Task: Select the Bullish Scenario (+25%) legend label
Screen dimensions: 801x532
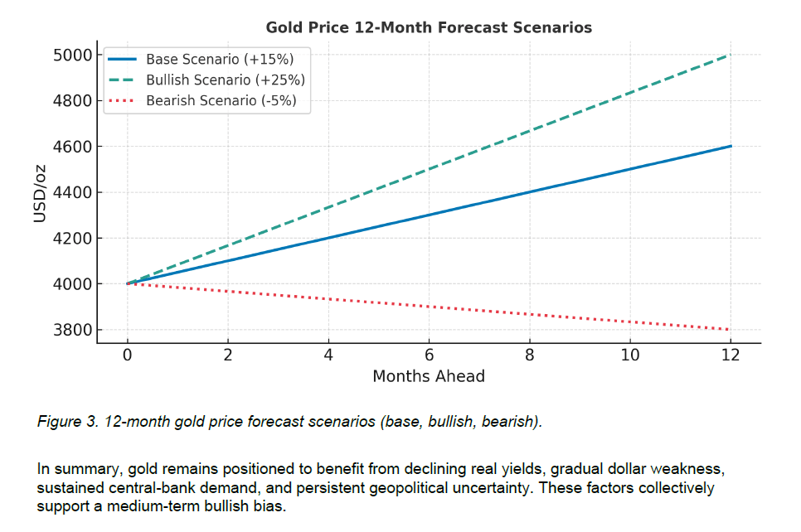Action: coord(226,80)
